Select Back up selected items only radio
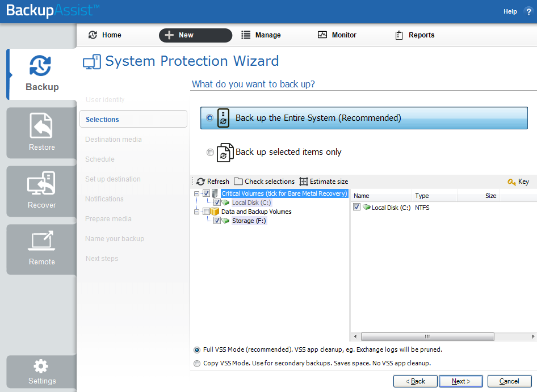This screenshot has width=537, height=392. 210,153
